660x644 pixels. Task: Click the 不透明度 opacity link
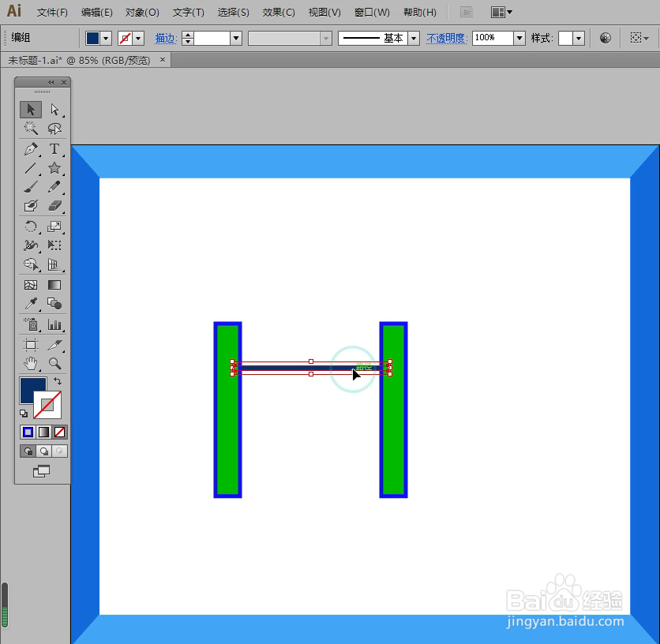click(446, 39)
